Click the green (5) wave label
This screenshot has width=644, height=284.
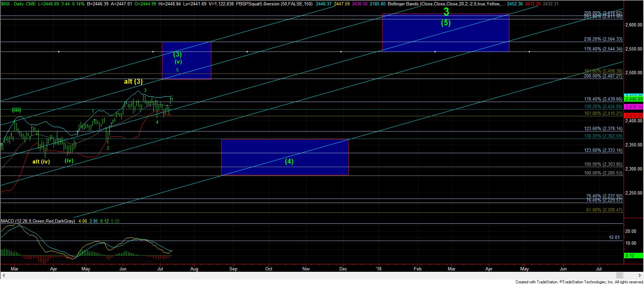point(445,23)
